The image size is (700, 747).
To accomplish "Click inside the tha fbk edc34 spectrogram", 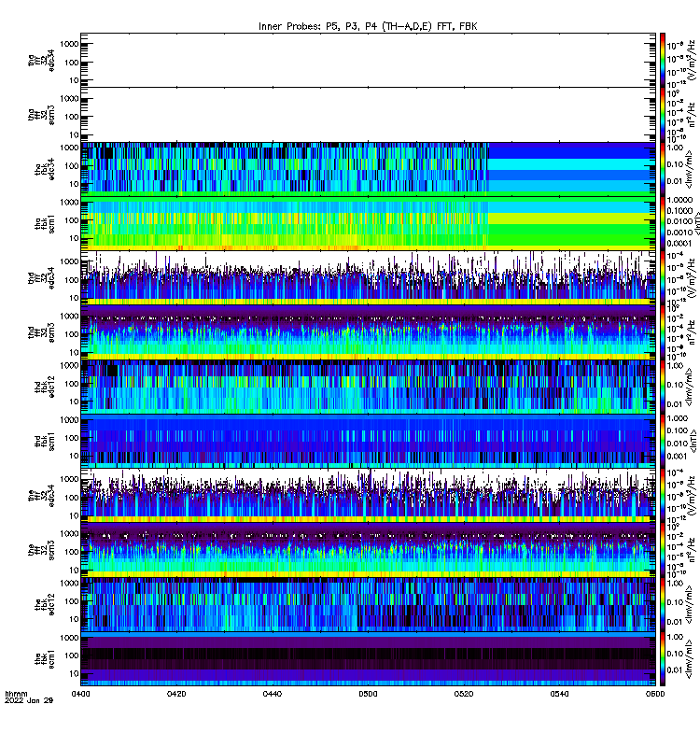I will point(368,169).
